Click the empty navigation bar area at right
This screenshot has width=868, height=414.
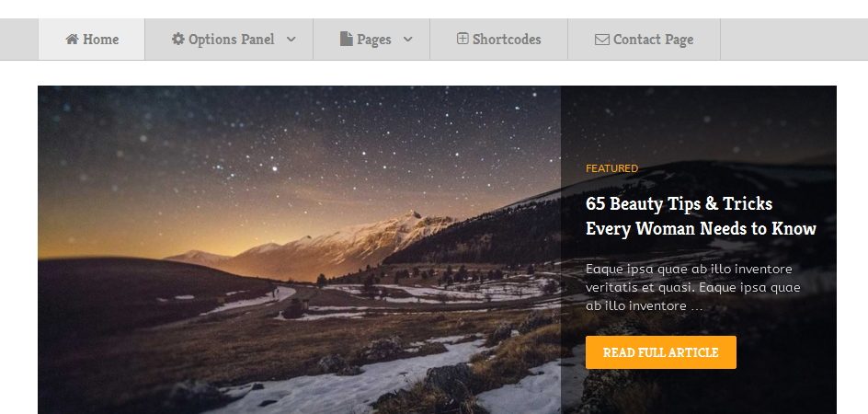[794, 40]
